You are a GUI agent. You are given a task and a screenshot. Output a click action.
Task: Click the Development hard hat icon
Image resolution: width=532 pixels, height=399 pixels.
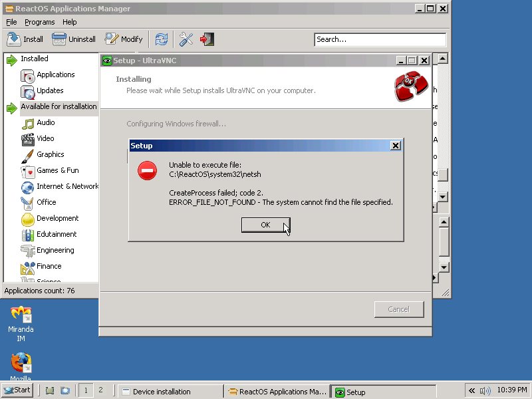tap(28, 219)
